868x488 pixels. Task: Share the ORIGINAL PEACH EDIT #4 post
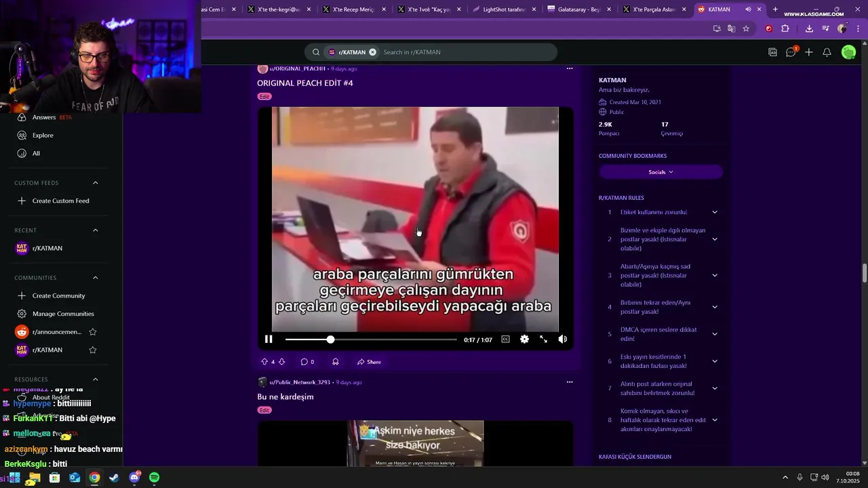click(x=370, y=362)
